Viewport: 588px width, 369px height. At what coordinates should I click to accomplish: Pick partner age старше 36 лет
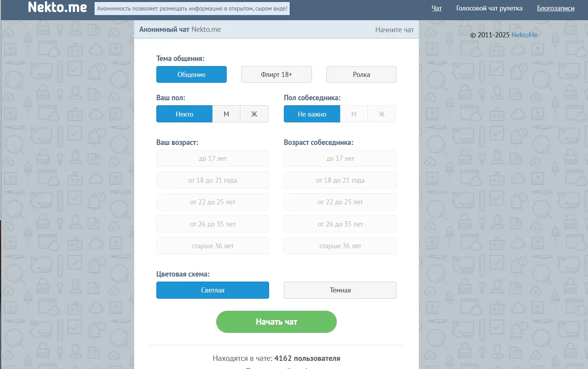(340, 246)
